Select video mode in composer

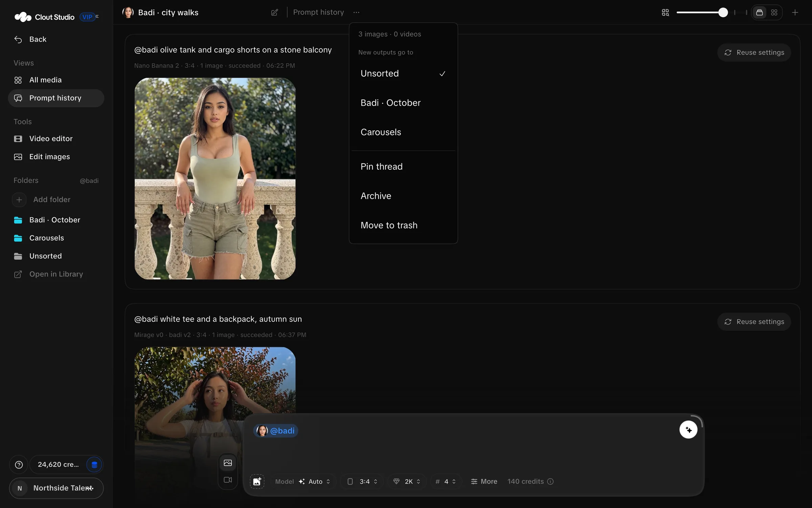[x=228, y=480]
